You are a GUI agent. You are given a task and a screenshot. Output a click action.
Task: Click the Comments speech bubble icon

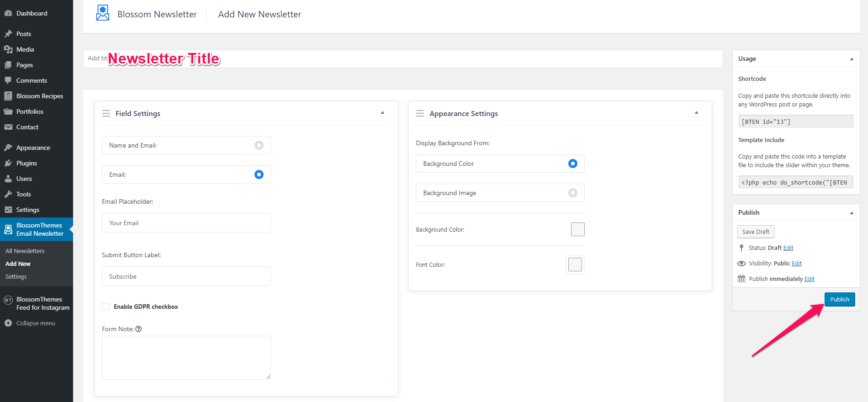(8, 80)
